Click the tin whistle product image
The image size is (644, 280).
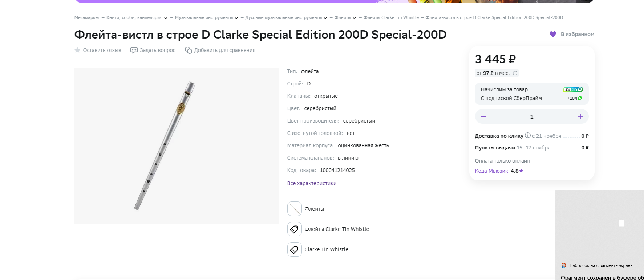(x=176, y=145)
